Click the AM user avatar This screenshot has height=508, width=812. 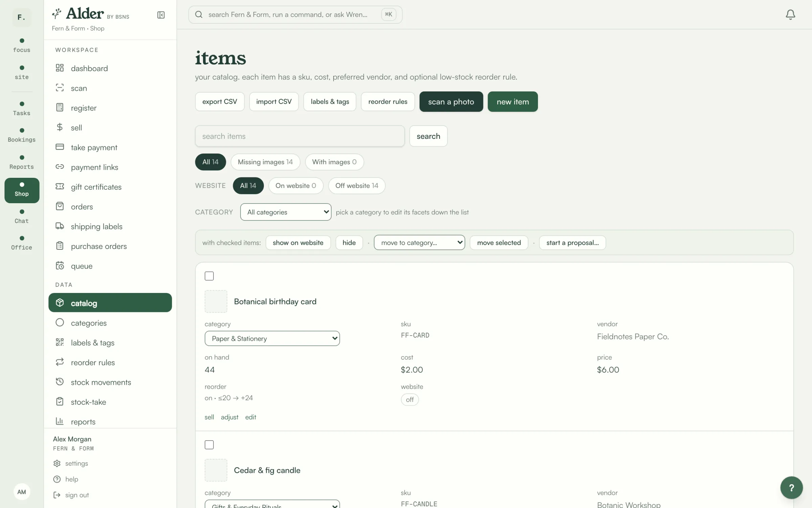pos(22,492)
